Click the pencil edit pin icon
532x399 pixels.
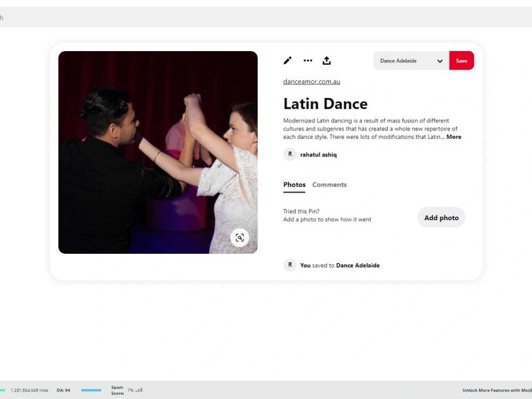point(287,61)
